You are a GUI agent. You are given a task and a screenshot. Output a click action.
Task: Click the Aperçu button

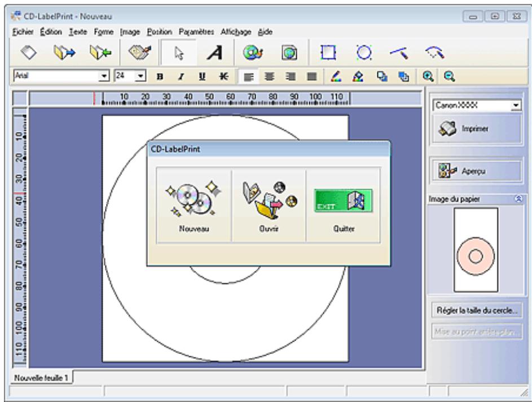click(476, 171)
